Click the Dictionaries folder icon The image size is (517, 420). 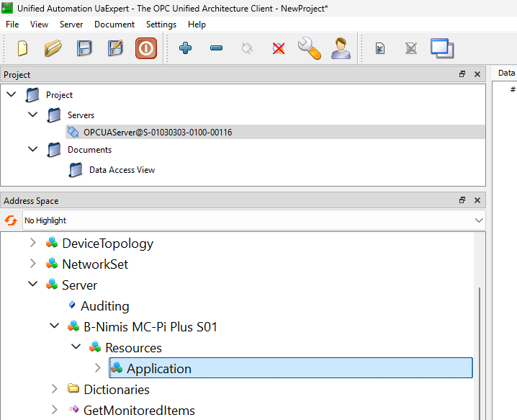(x=73, y=388)
